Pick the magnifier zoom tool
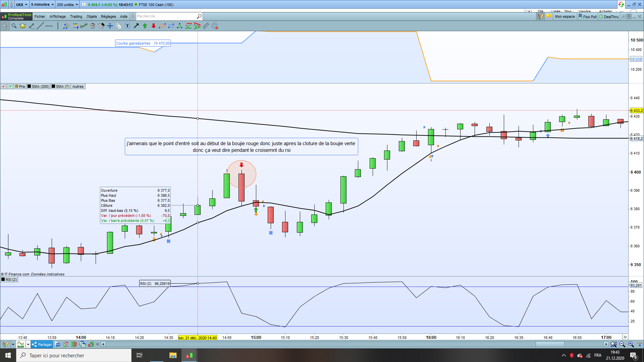644x362 pixels. (x=14, y=26)
